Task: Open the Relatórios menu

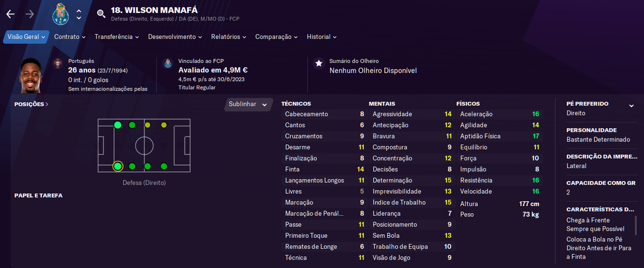Action: coord(228,37)
